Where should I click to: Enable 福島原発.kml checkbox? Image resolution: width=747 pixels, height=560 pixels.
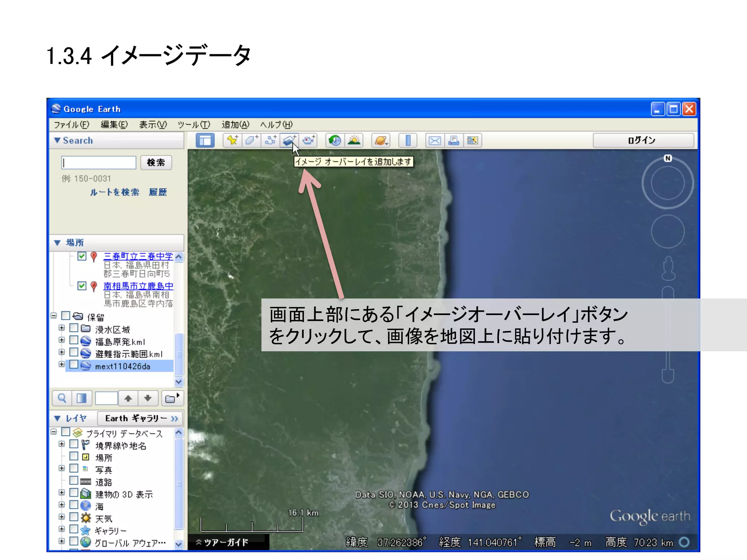pos(74,340)
